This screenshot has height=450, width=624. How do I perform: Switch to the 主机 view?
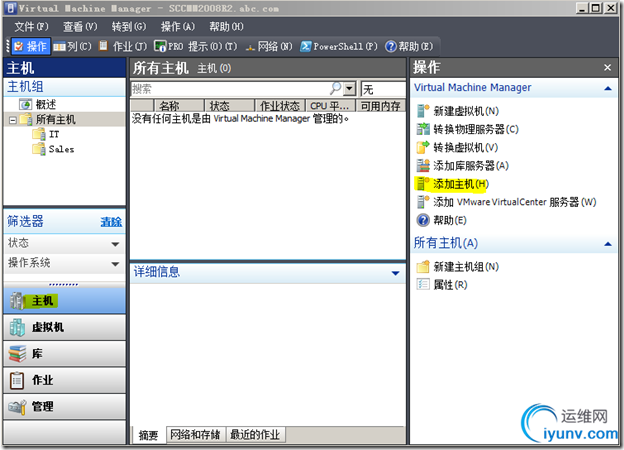[64, 301]
